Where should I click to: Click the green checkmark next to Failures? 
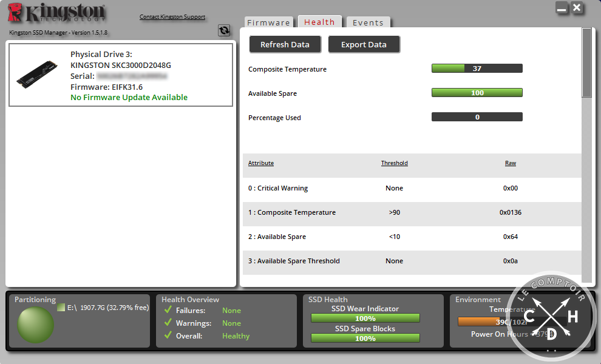[x=168, y=310]
